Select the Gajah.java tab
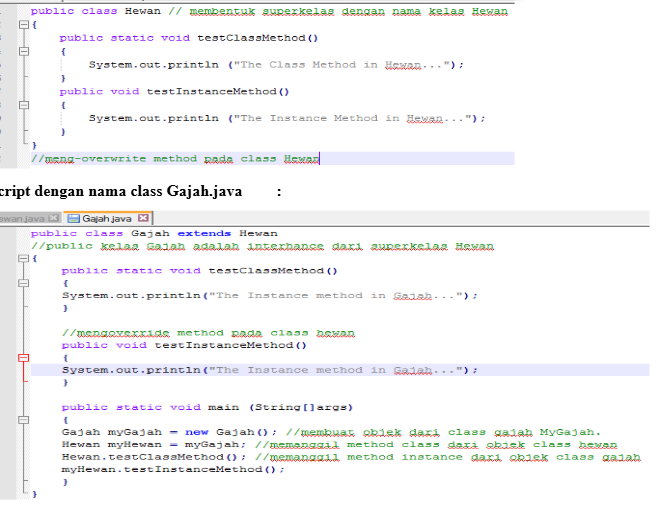Viewport: 671px width, 508px height. click(106, 218)
